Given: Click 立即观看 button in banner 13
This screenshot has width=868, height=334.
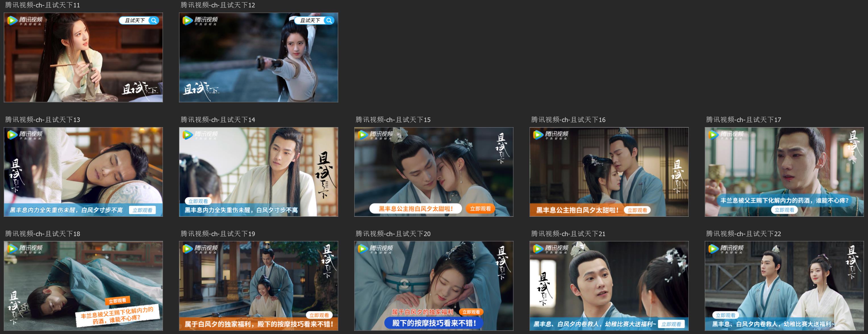Looking at the screenshot, I should click(142, 210).
